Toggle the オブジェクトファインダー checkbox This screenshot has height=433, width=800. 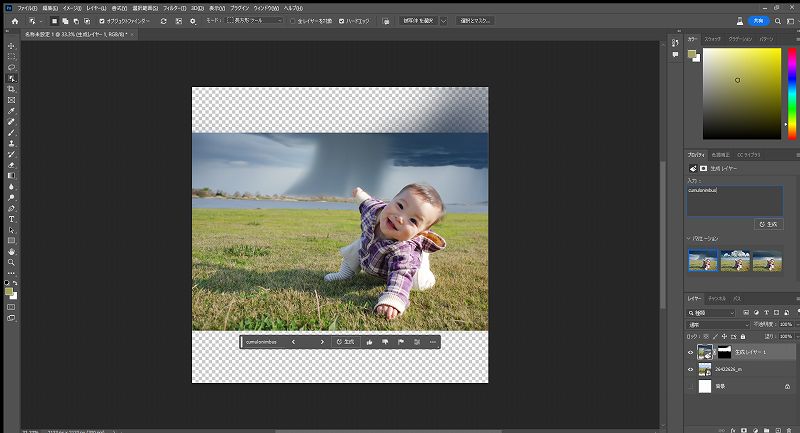pyautogui.click(x=102, y=21)
